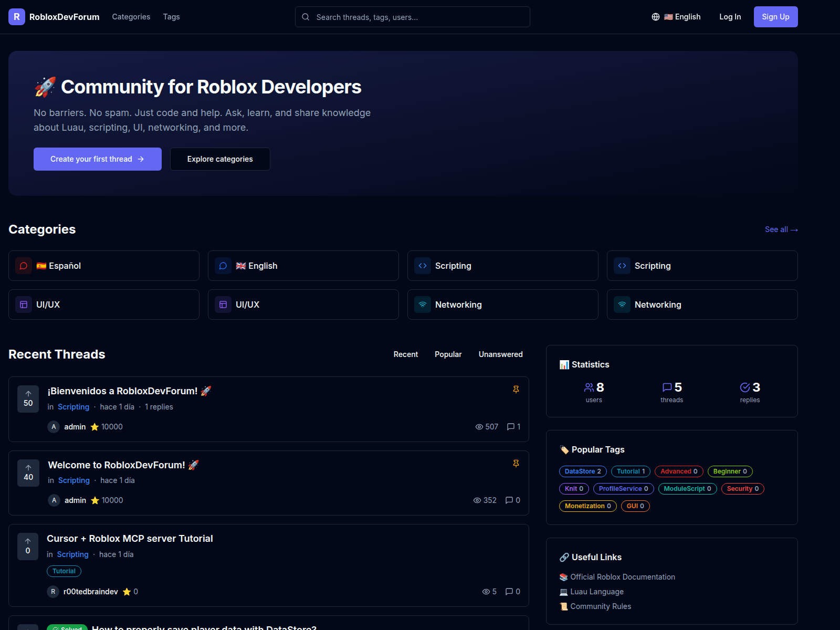
Task: Open thread Welcome to RobloxDevForum!
Action: click(123, 465)
